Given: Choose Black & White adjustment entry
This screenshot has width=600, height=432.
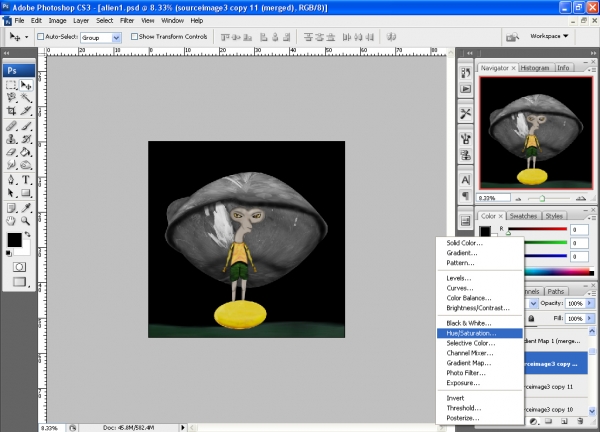Looking at the screenshot, I should point(480,323).
